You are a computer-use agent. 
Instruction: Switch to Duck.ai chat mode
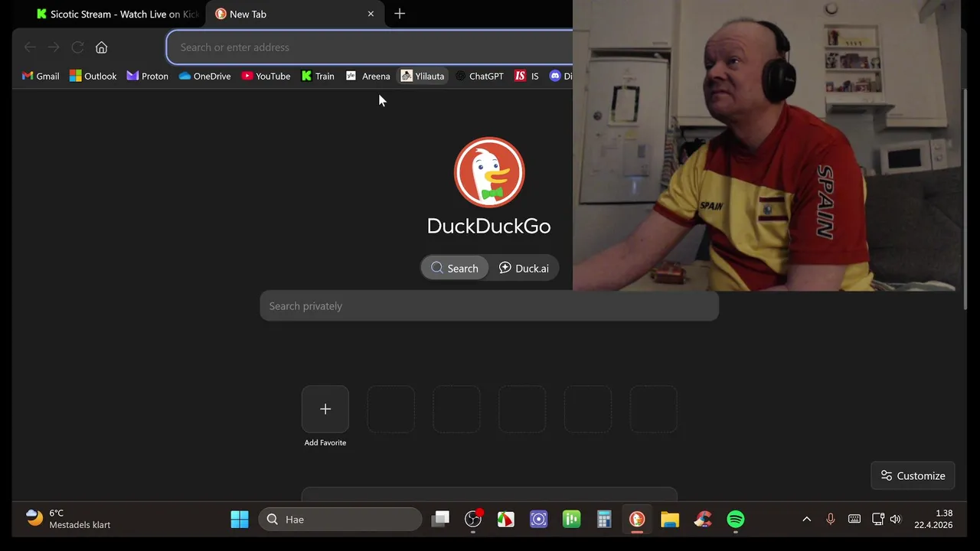tap(524, 268)
